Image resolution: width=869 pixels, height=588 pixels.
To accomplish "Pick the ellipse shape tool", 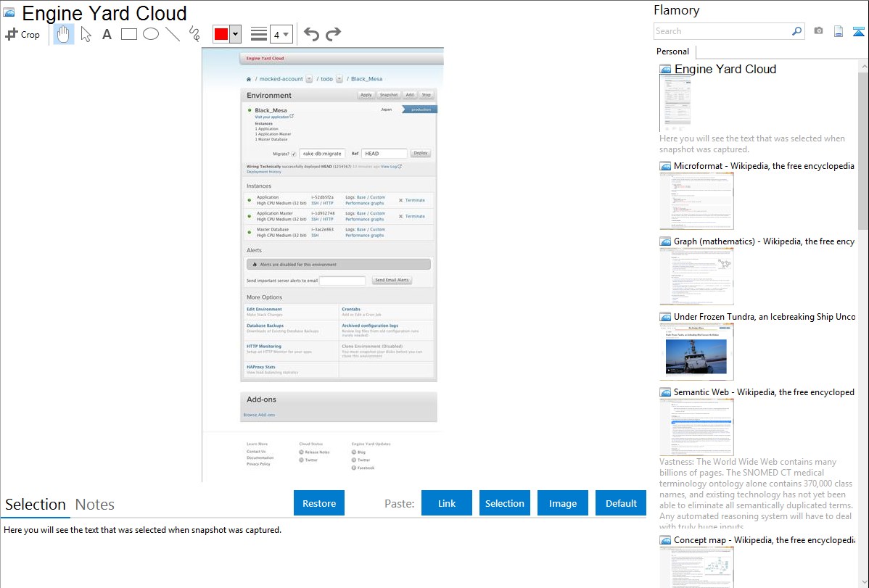I will [x=151, y=34].
